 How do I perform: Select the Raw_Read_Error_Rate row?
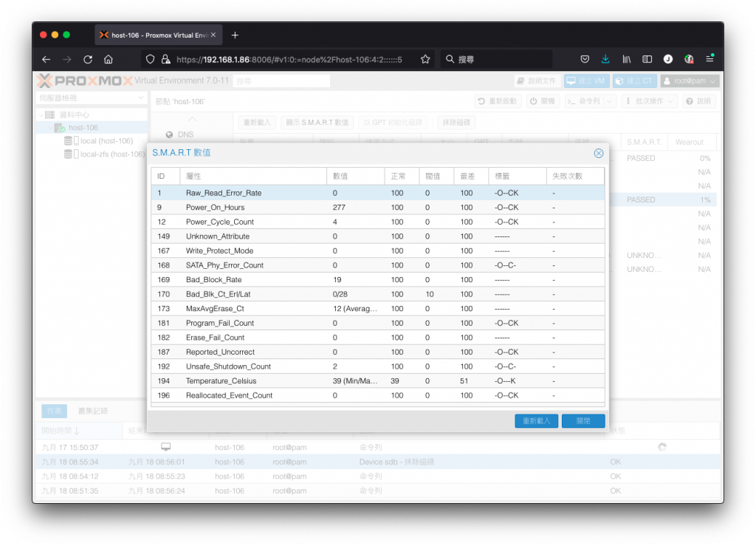tap(378, 193)
